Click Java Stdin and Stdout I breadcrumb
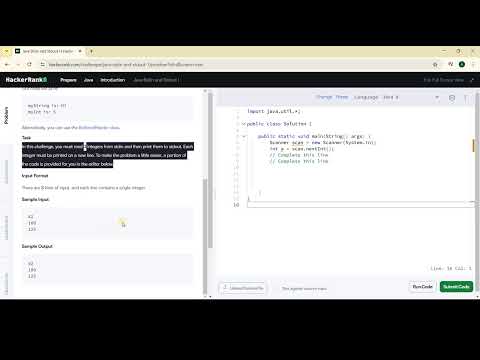480x360 pixels. pos(156,80)
